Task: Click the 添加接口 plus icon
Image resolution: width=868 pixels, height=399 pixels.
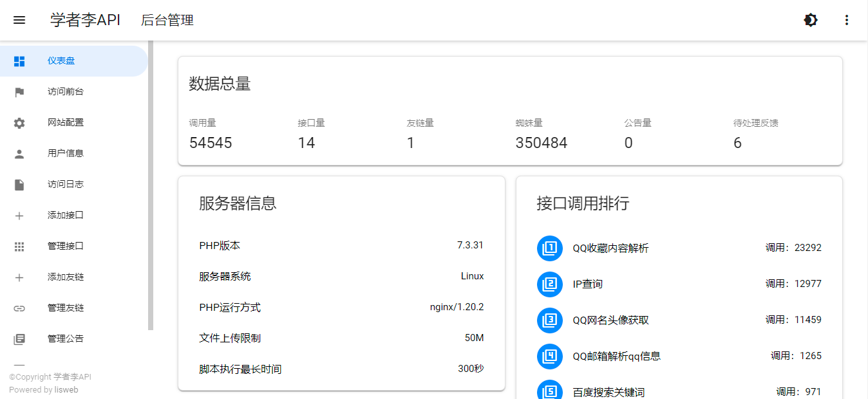Action: tap(19, 215)
